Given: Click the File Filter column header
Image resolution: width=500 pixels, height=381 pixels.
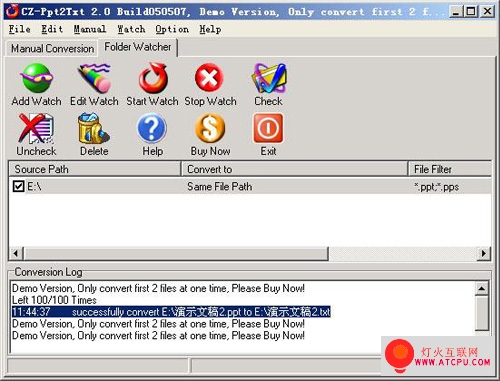Looking at the screenshot, I should pyautogui.click(x=450, y=169).
